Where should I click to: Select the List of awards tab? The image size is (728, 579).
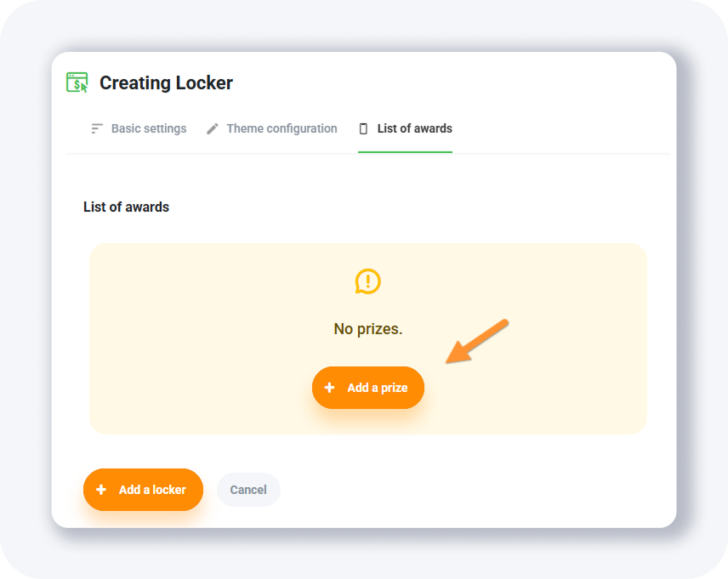(x=414, y=129)
